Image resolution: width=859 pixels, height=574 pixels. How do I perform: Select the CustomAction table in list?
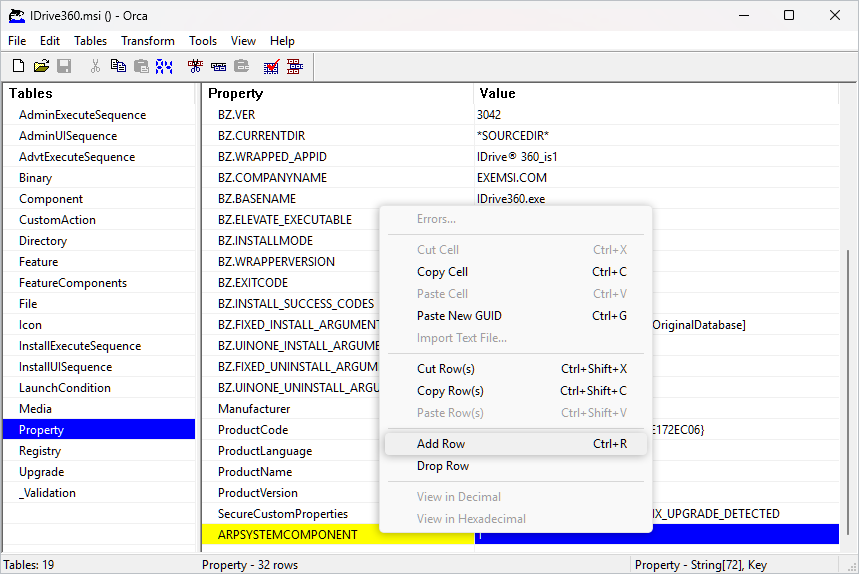click(57, 220)
